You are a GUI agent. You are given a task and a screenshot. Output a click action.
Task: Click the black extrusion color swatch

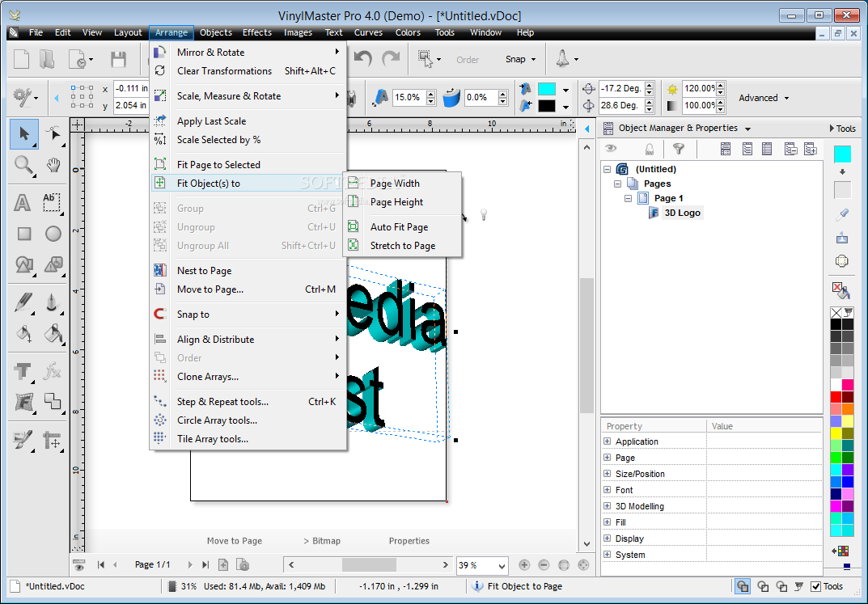point(546,106)
